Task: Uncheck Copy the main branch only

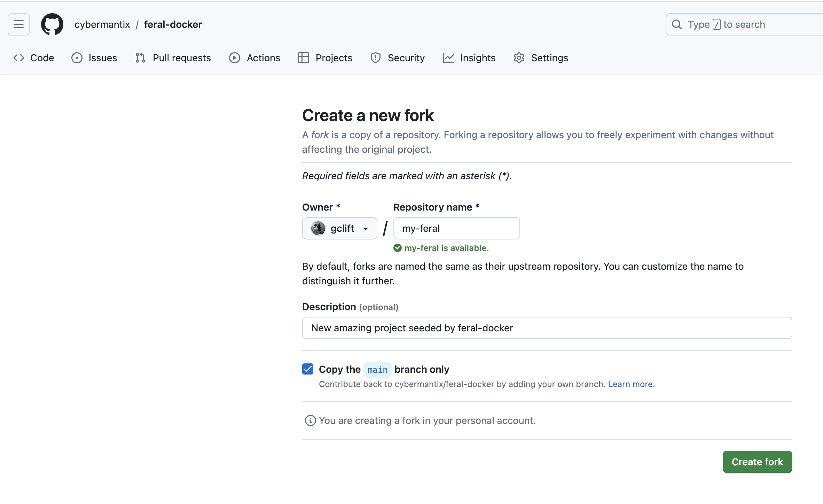Action: pos(308,369)
